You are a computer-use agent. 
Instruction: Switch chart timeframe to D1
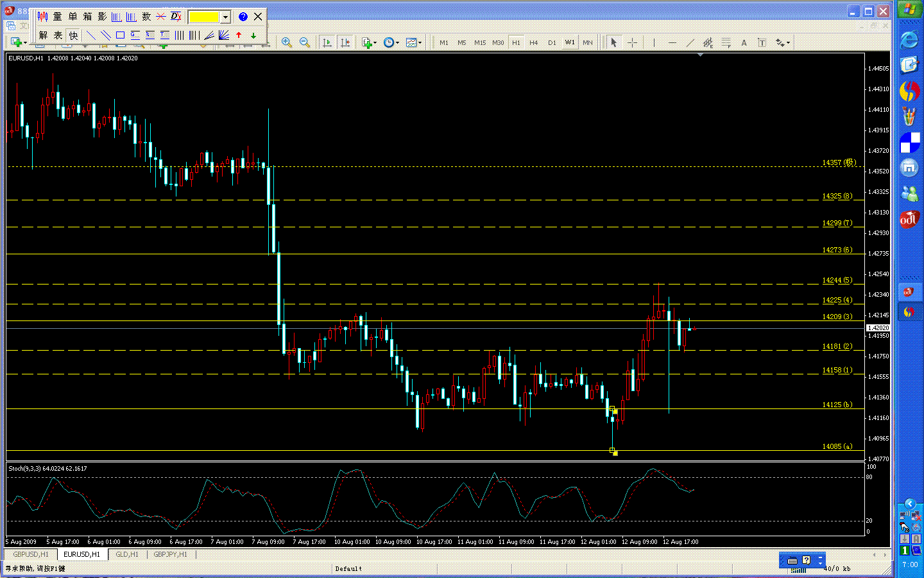coord(552,42)
